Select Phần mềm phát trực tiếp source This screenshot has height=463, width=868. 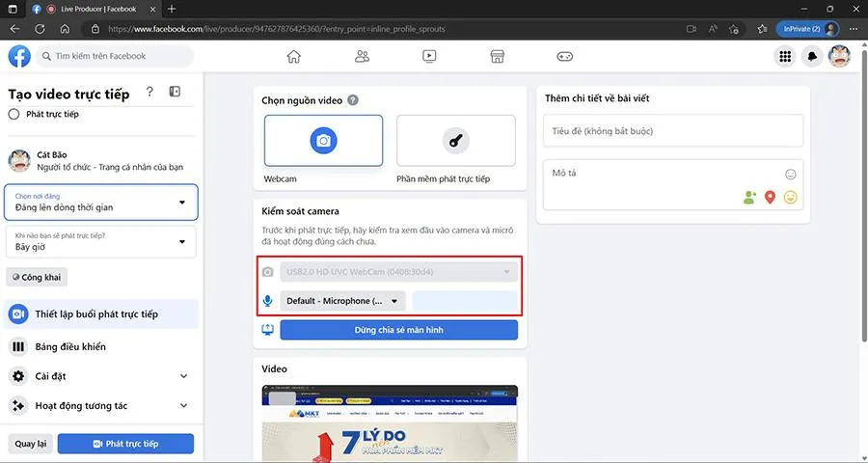point(456,141)
